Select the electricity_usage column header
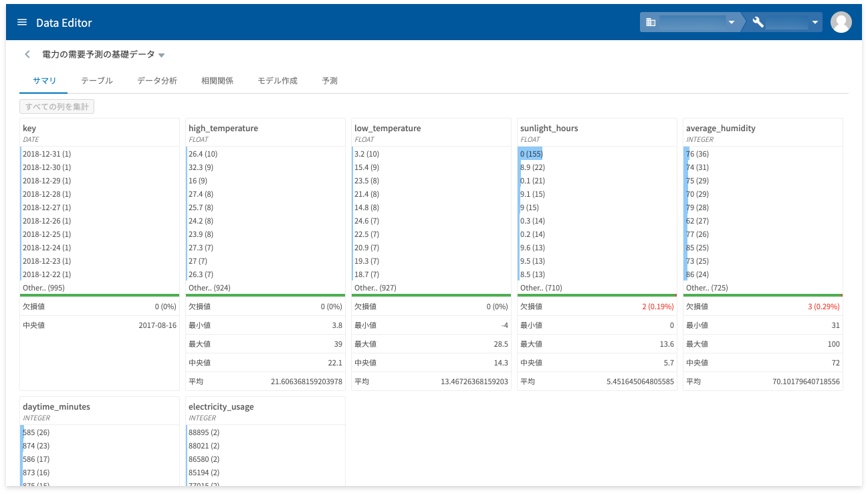 click(221, 406)
